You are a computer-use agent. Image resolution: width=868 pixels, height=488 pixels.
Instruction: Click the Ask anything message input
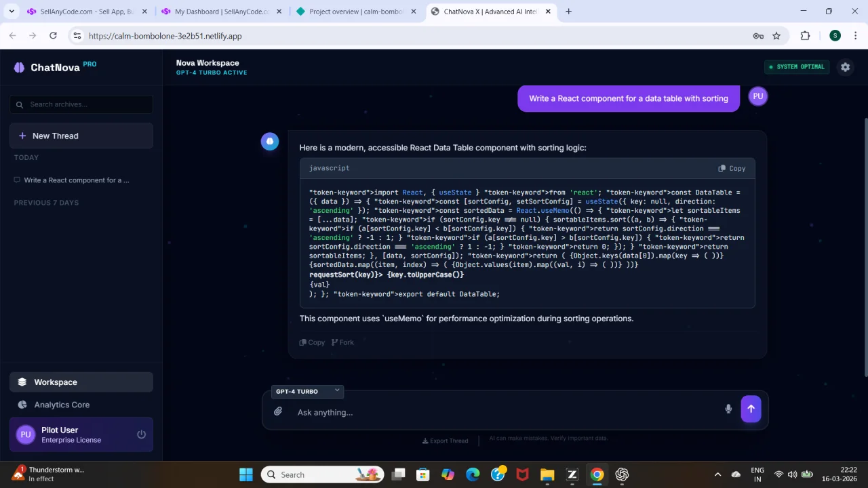pos(505,412)
